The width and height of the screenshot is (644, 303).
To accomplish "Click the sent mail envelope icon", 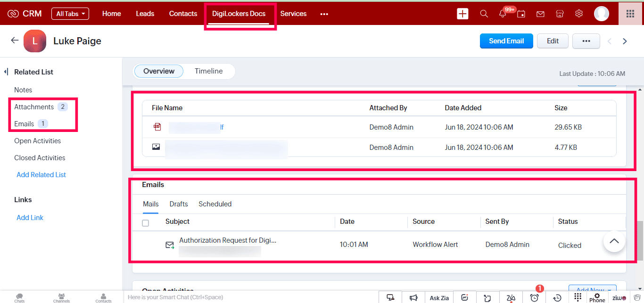I will [x=170, y=245].
